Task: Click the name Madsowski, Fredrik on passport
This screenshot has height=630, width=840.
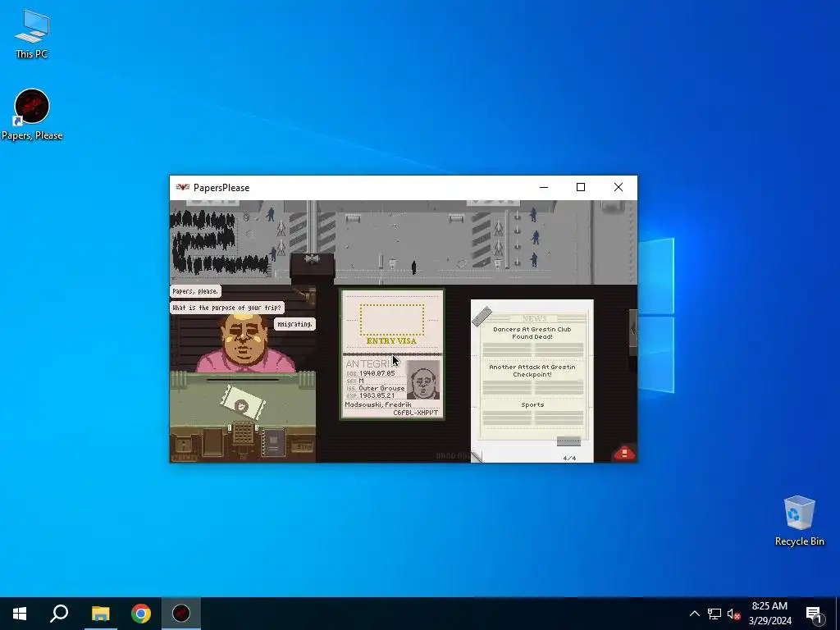Action: click(x=378, y=404)
